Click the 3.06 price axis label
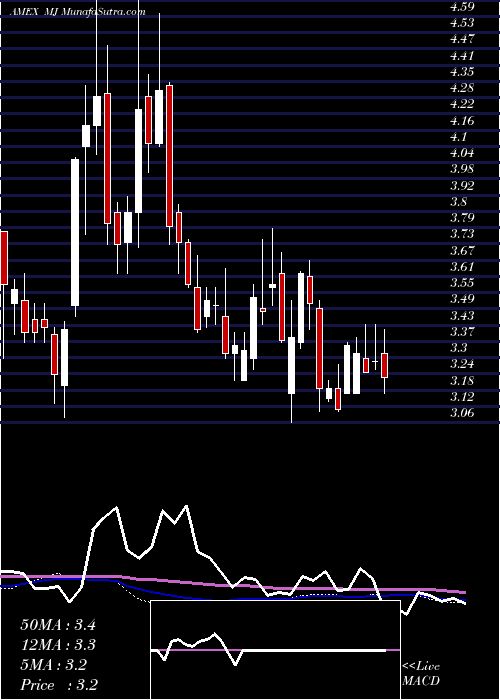Screen dimensions: 500x700 point(462,412)
